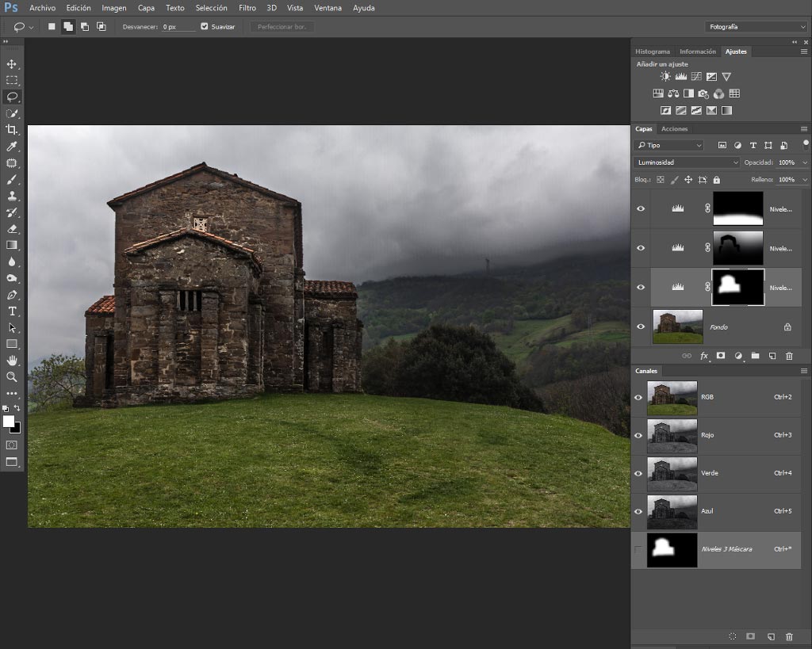
Task: Add a layer mask in Capas panel
Action: (721, 356)
